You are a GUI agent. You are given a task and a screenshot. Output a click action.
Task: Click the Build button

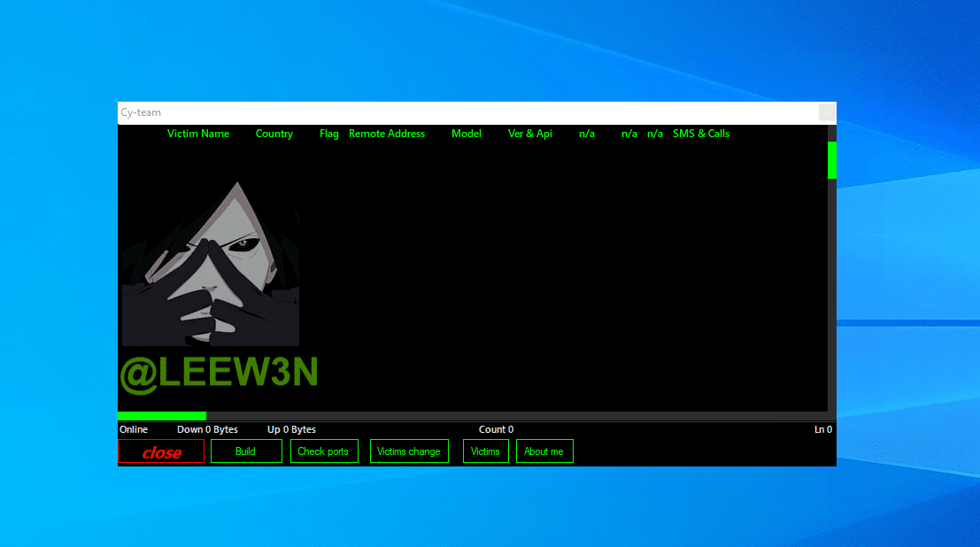point(245,451)
